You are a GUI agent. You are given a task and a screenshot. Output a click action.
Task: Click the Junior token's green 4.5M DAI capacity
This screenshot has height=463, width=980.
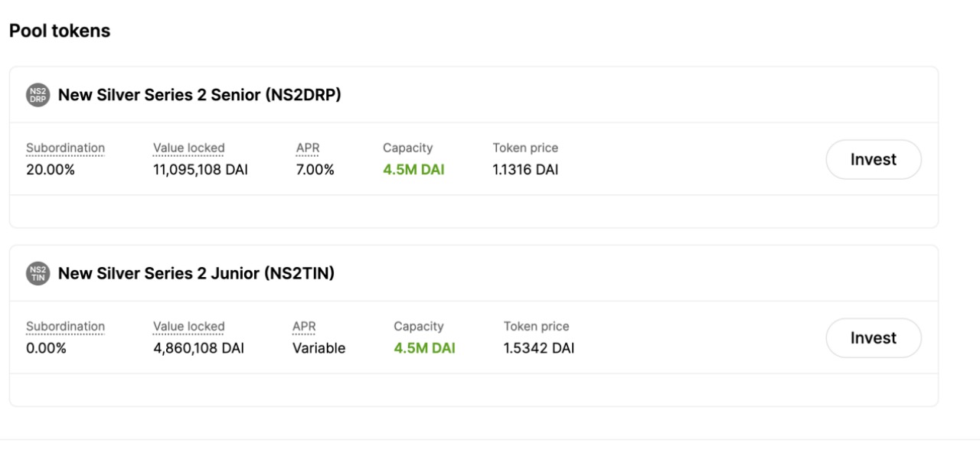coord(424,348)
